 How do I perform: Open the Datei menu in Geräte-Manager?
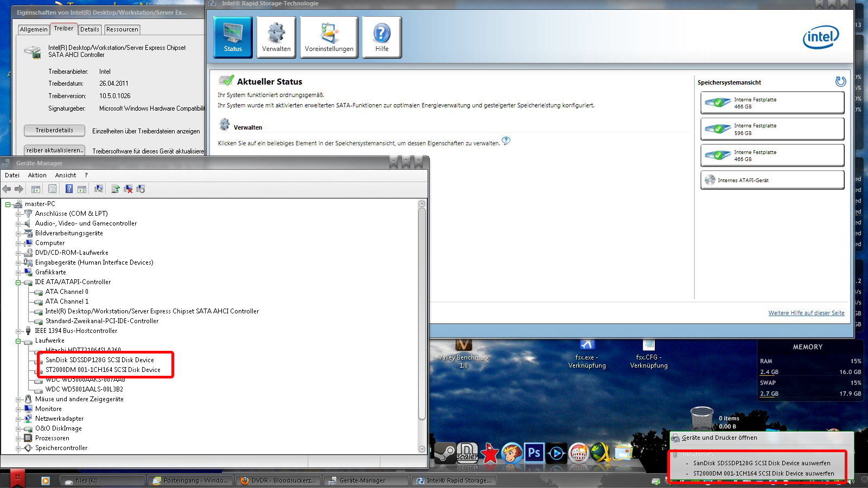pos(12,175)
